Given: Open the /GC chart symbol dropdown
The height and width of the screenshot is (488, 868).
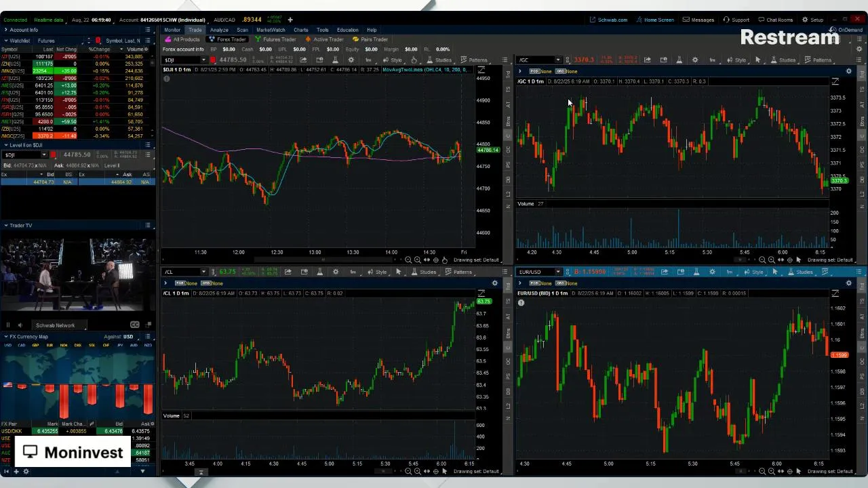Looking at the screenshot, I should pyautogui.click(x=558, y=60).
